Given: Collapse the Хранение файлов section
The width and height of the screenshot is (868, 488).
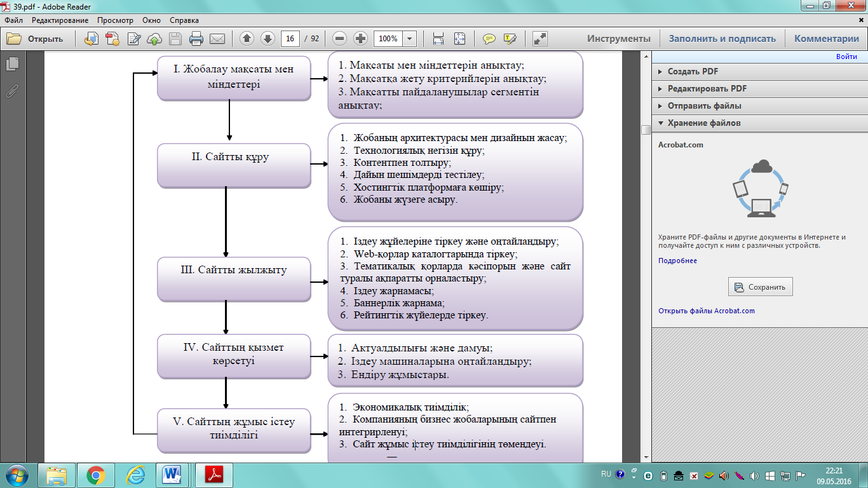Looking at the screenshot, I should (759, 123).
